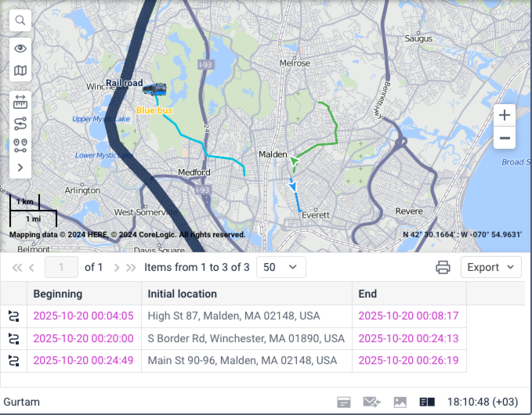Sort by the Beginning column header

(58, 294)
